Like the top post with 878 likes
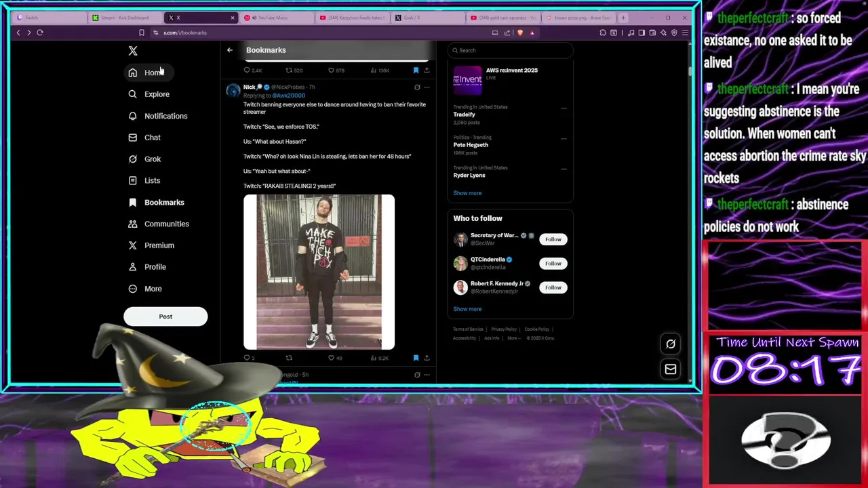 click(x=336, y=70)
